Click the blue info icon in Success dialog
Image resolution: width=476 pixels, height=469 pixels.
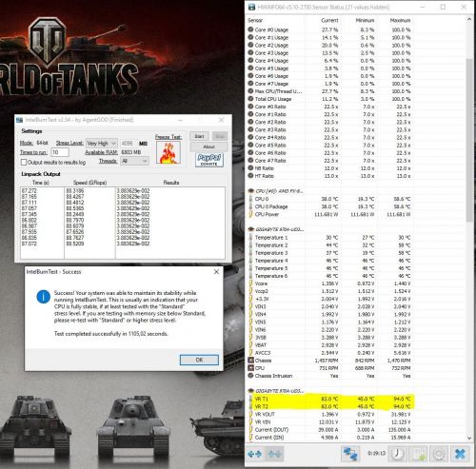tap(43, 297)
